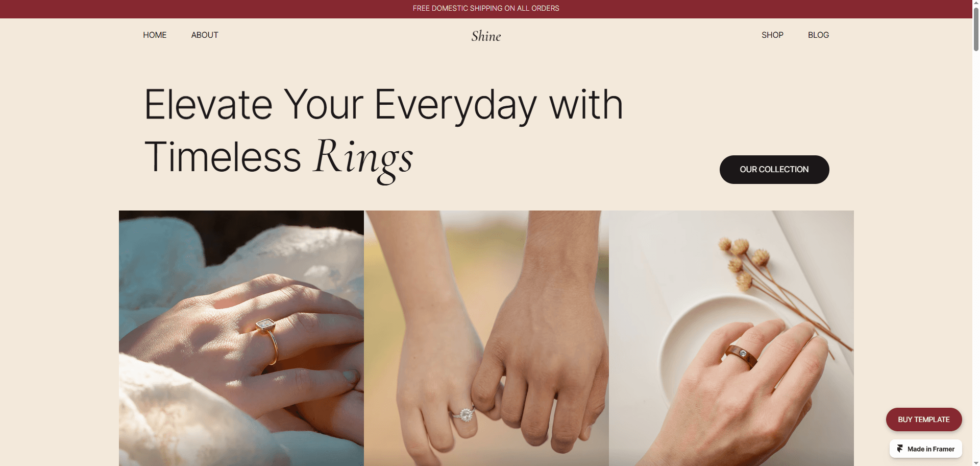Click the BUY TEMPLATE button
The width and height of the screenshot is (980, 466).
pyautogui.click(x=924, y=420)
